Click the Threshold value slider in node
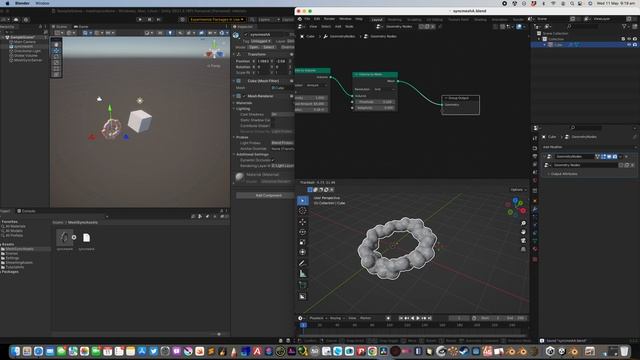The height and width of the screenshot is (360, 640). 376,102
